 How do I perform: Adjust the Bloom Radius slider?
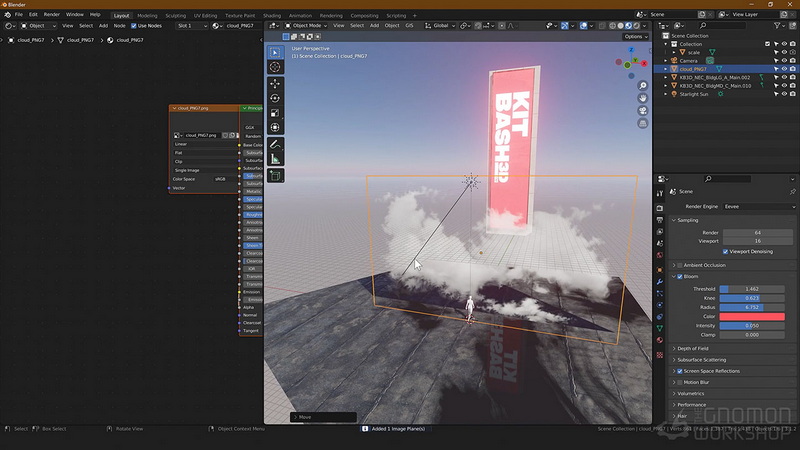pyautogui.click(x=752, y=307)
